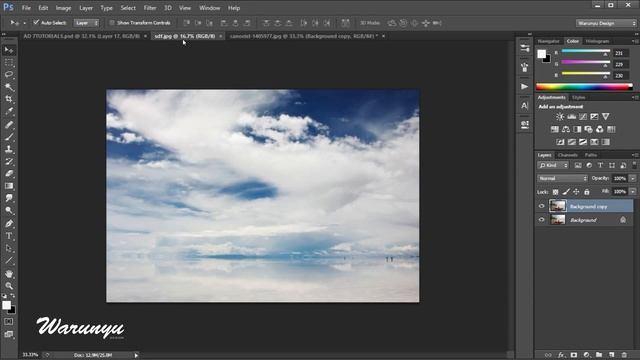Enable Show Transform Controls checkbox
The height and width of the screenshot is (360, 640).
[x=112, y=23]
